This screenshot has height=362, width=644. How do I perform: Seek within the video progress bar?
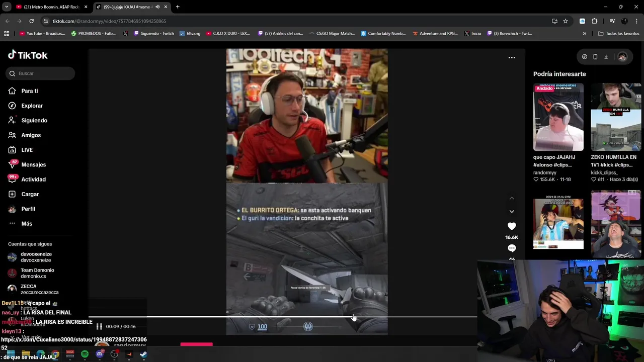point(283,317)
